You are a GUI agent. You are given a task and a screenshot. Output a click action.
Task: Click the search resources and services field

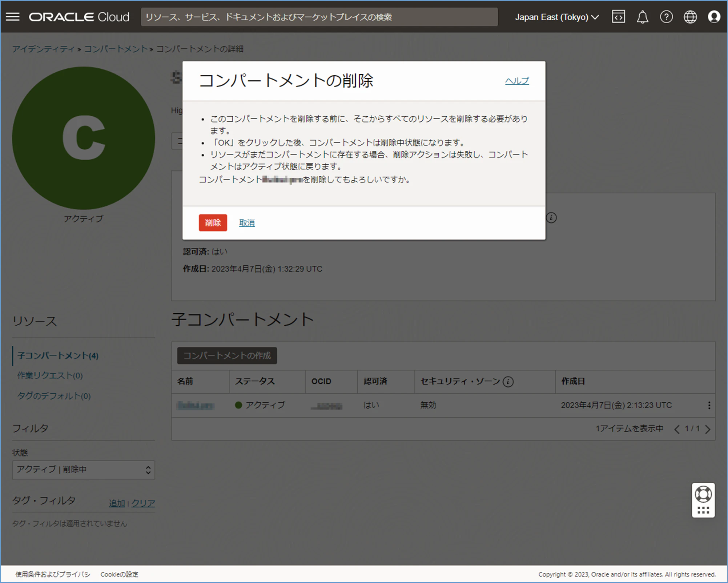(319, 17)
